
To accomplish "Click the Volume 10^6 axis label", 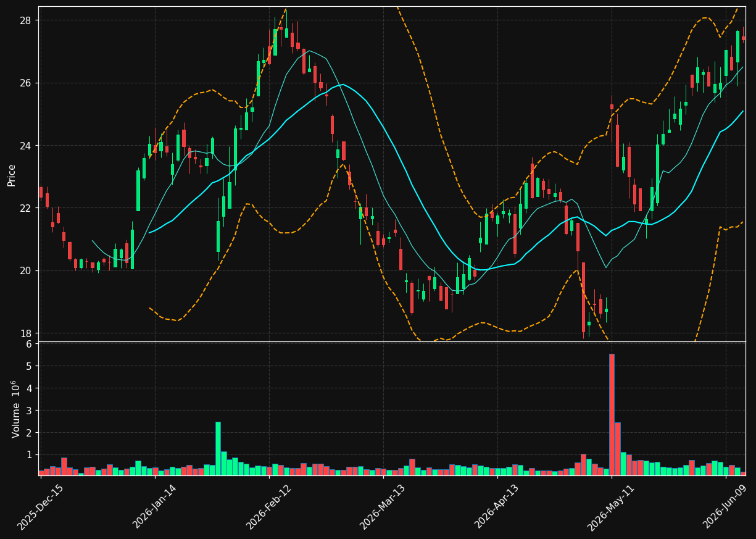I will (15, 409).
